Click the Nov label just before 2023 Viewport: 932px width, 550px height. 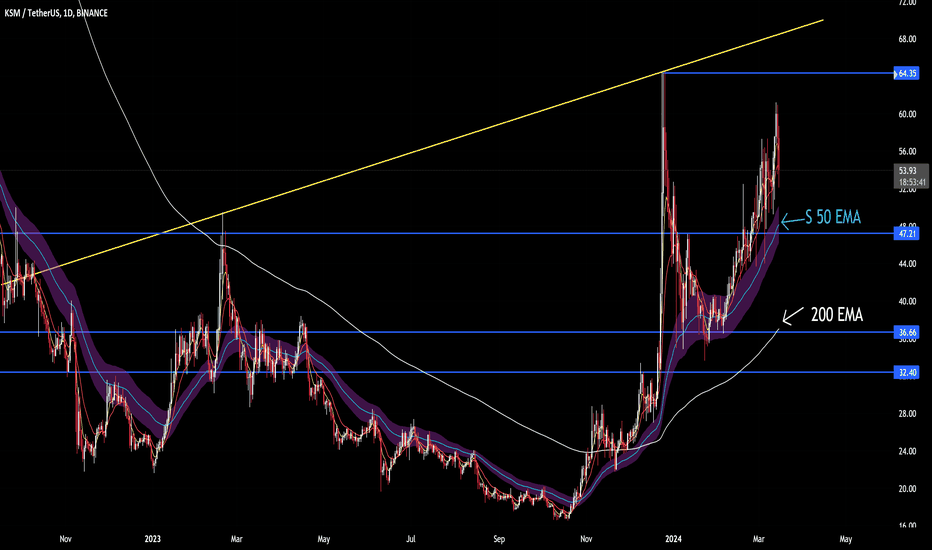tap(65, 539)
